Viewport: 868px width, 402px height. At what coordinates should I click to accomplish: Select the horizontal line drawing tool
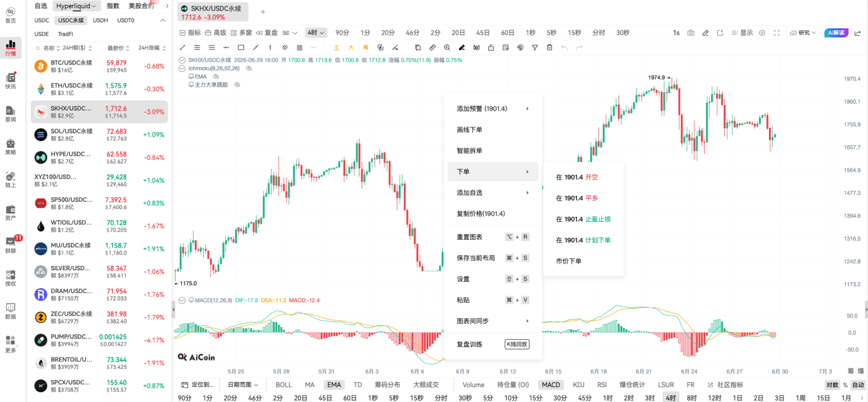(x=226, y=47)
